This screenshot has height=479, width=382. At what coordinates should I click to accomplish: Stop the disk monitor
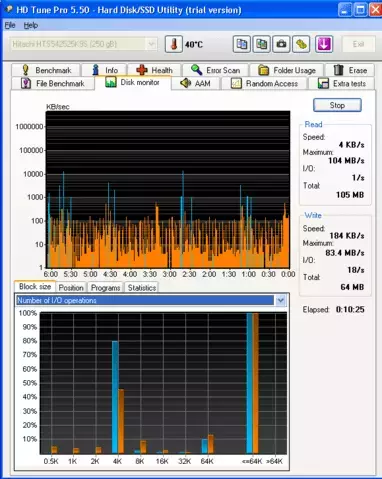click(337, 105)
